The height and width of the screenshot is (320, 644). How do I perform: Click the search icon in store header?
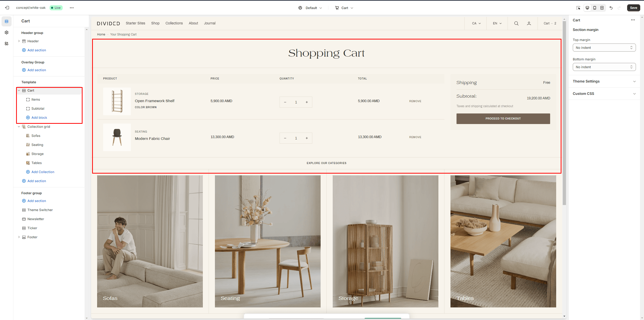click(516, 23)
